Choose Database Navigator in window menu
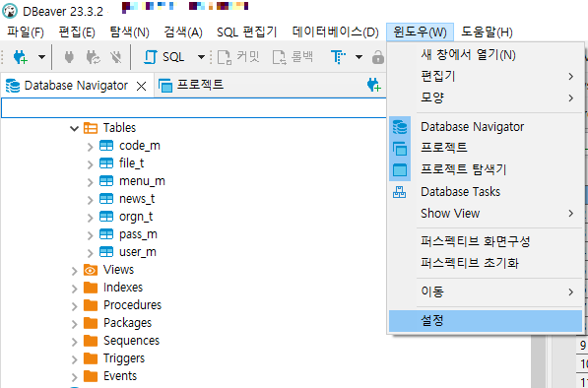This screenshot has width=588, height=388. 486,127
